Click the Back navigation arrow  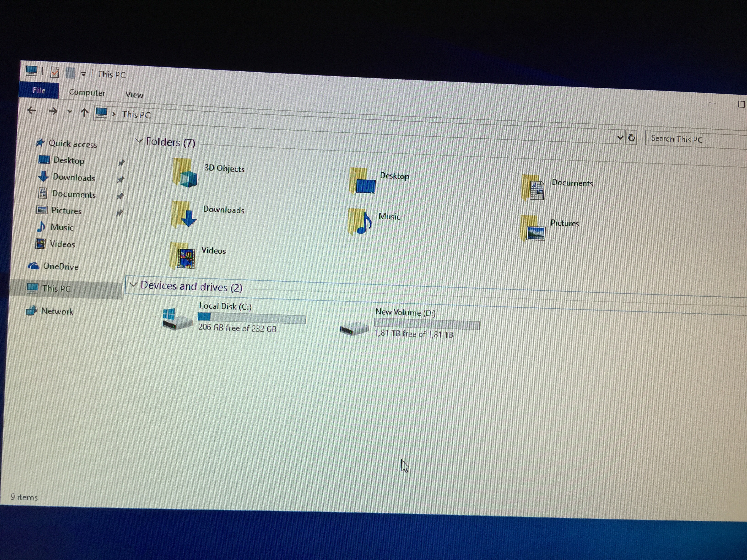[32, 110]
